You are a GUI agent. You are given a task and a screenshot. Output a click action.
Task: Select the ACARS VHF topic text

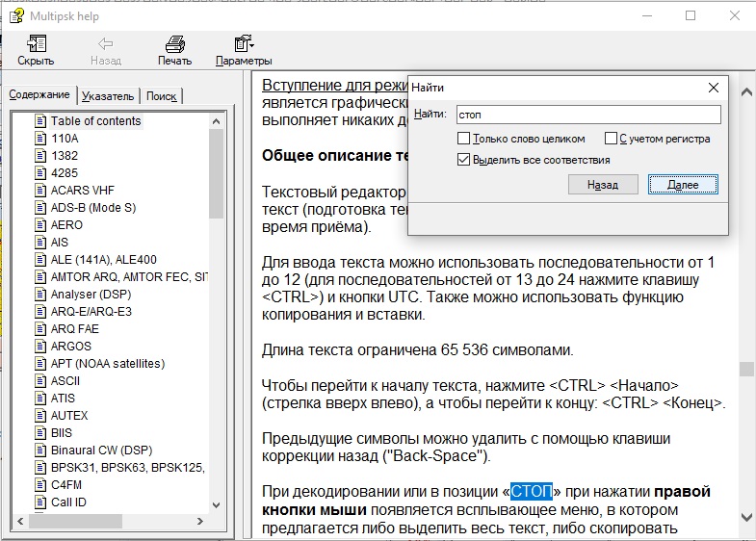[83, 191]
